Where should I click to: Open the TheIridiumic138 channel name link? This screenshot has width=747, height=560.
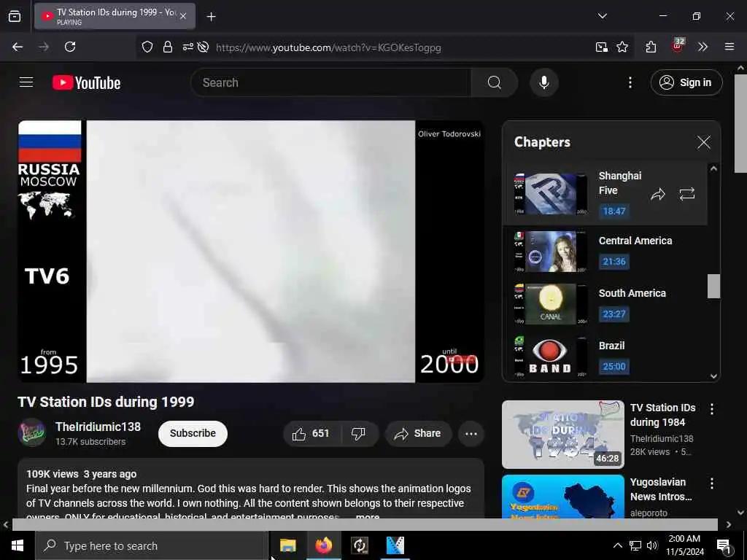[x=98, y=427]
